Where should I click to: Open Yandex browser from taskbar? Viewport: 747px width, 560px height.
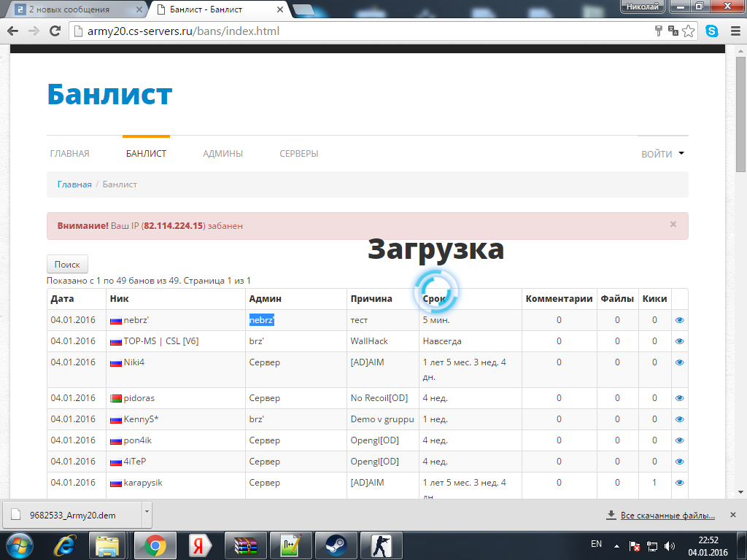(x=199, y=545)
